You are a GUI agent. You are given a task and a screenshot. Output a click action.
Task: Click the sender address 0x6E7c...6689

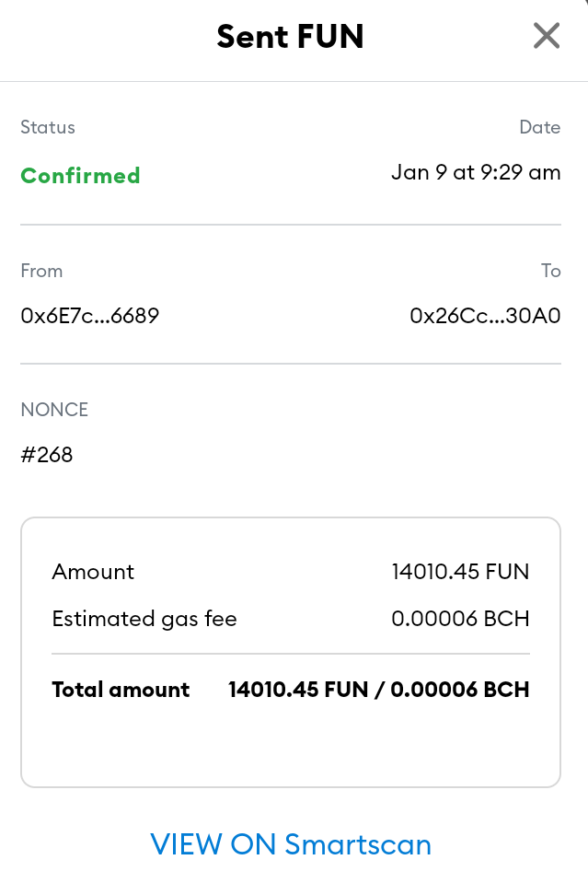coord(90,315)
